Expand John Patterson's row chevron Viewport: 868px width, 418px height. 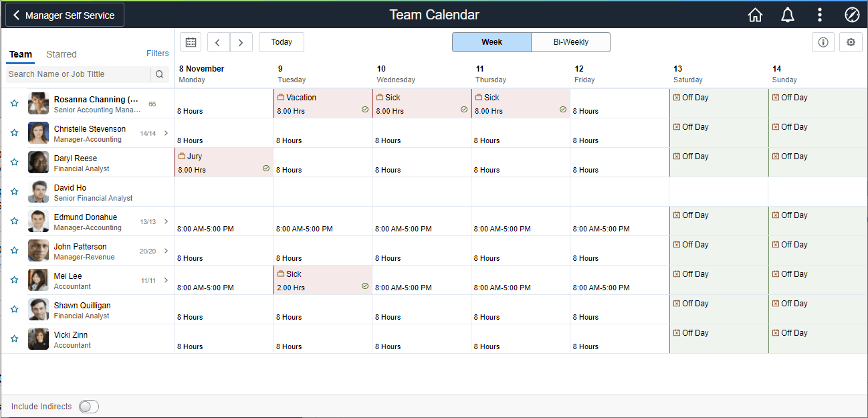[167, 250]
